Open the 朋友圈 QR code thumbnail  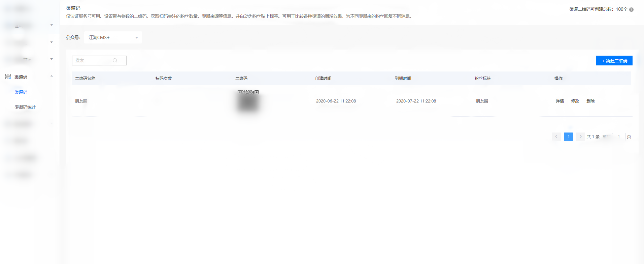pos(248,101)
